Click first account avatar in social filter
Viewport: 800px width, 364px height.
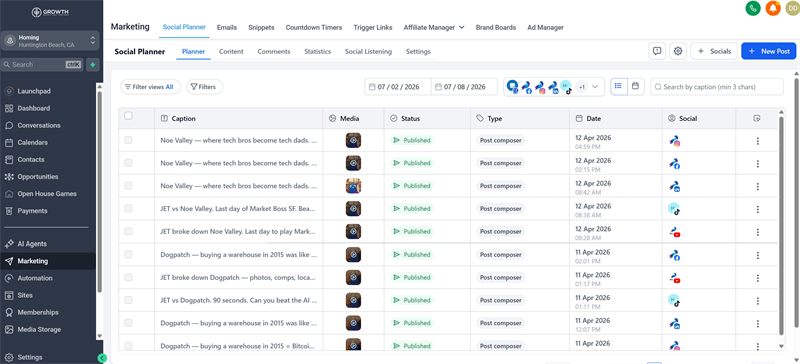coord(513,87)
